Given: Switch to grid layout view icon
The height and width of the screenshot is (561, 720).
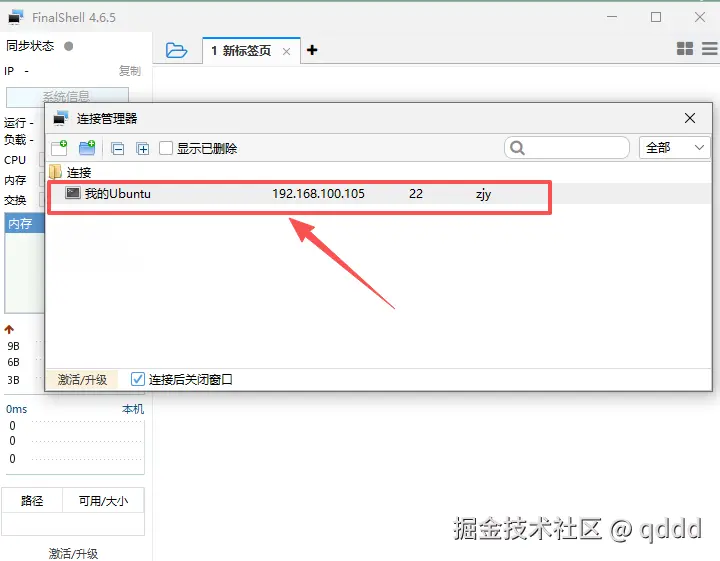Looking at the screenshot, I should tap(685, 49).
